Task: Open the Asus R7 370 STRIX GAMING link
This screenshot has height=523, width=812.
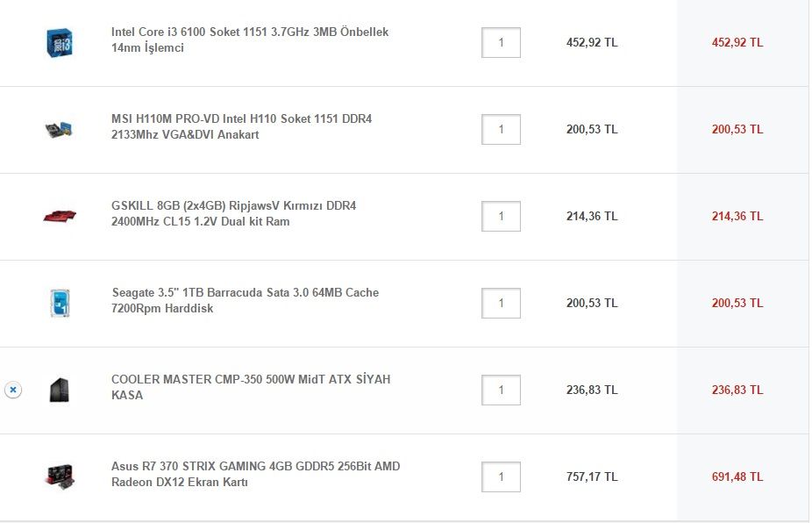Action: click(x=255, y=474)
